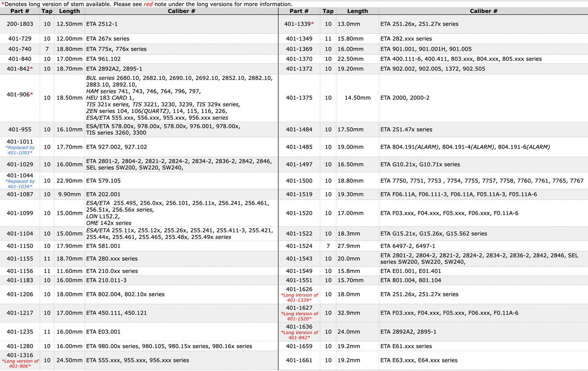Click part number 401-1375
This screenshot has width=588, height=371.
click(x=299, y=98)
